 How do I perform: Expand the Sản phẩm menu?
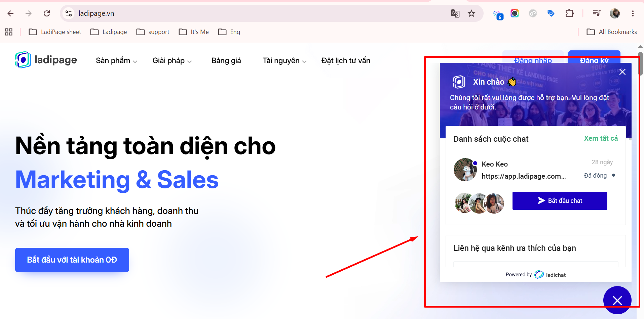[x=116, y=61]
